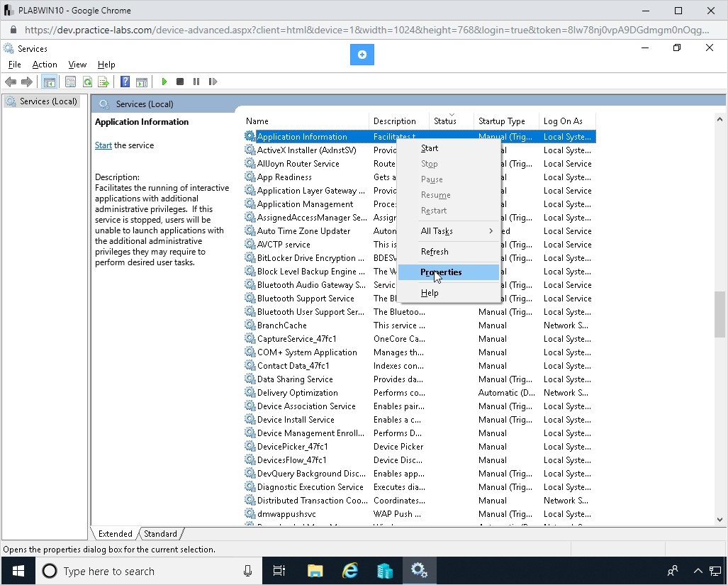Click the Type here to search box
The height and width of the screenshot is (585, 728).
149,571
